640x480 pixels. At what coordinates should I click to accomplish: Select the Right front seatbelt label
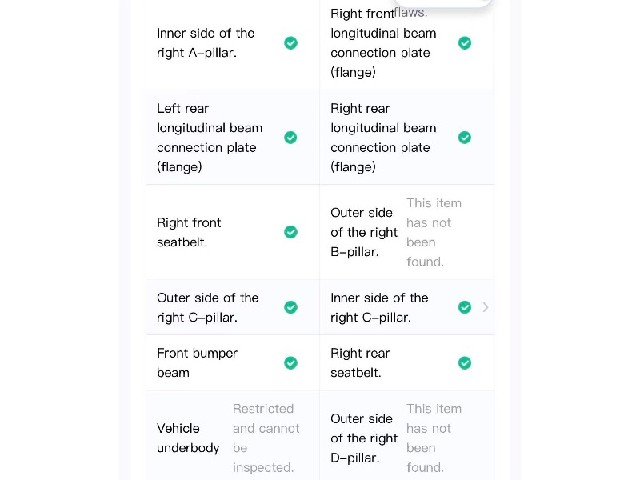click(x=189, y=232)
